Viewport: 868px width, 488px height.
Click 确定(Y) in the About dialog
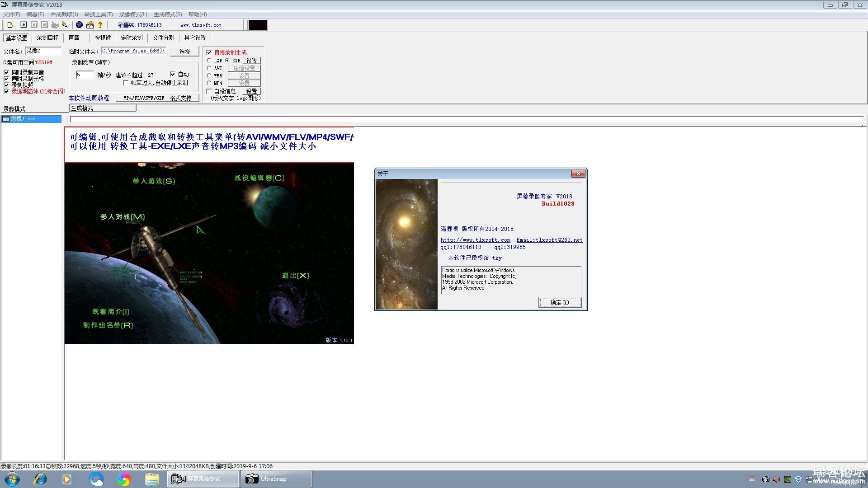[560, 302]
